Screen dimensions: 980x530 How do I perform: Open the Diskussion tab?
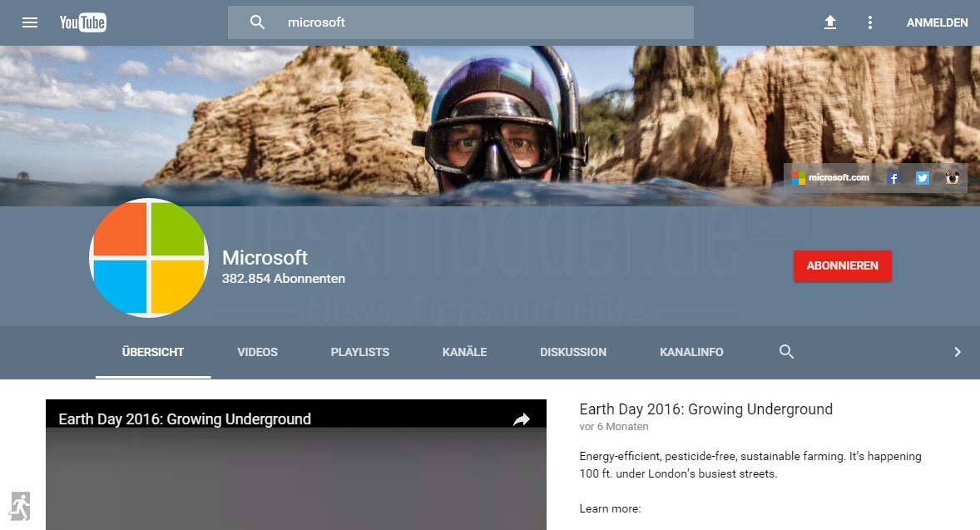click(x=573, y=352)
